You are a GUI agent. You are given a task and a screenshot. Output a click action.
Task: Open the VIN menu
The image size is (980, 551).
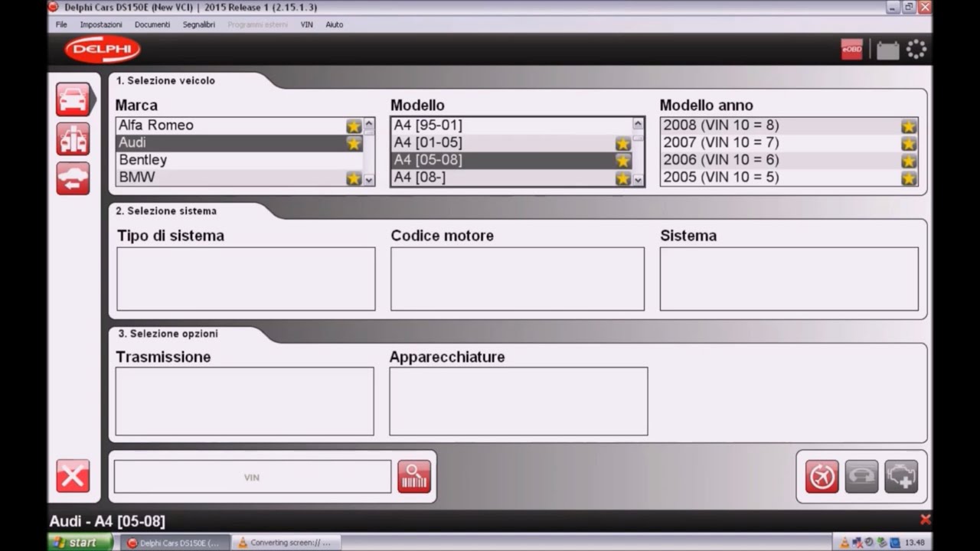click(306, 24)
